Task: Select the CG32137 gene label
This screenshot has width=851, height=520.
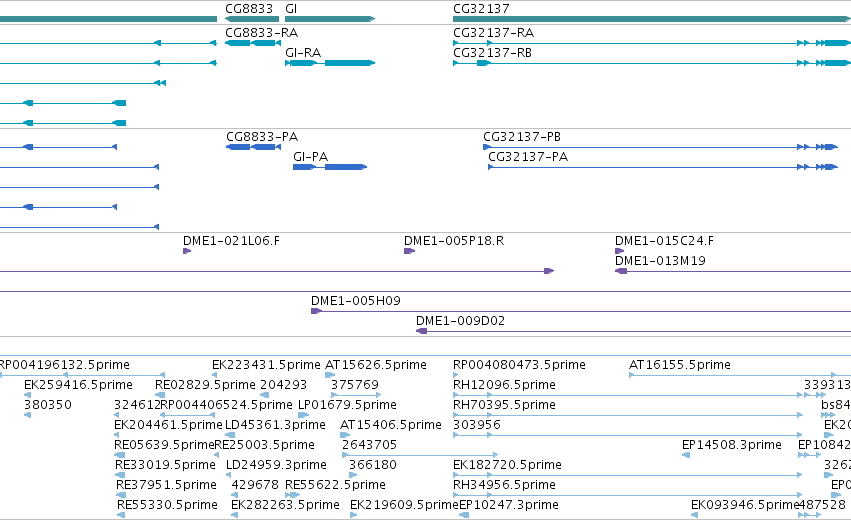Action: tap(481, 9)
